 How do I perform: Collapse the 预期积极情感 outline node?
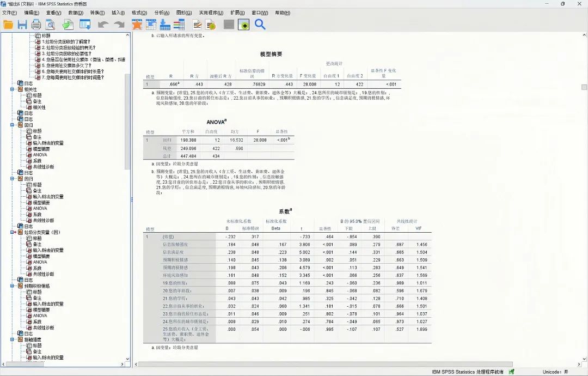click(13, 286)
